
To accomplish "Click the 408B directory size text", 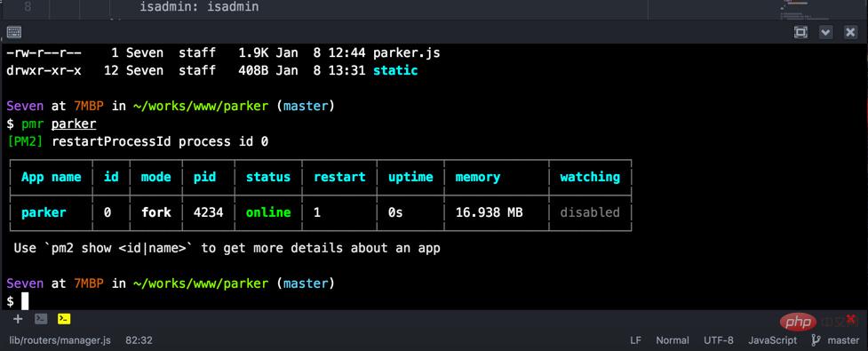I will point(253,71).
